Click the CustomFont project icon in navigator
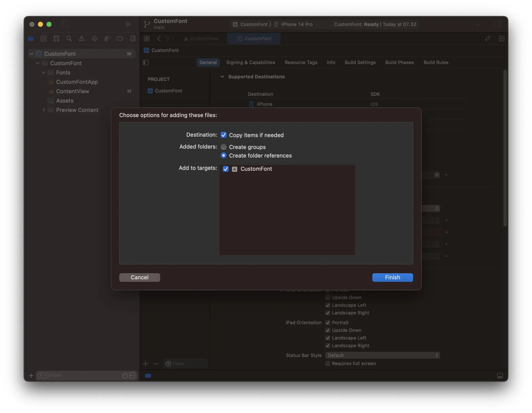The width and height of the screenshot is (532, 413). (38, 53)
